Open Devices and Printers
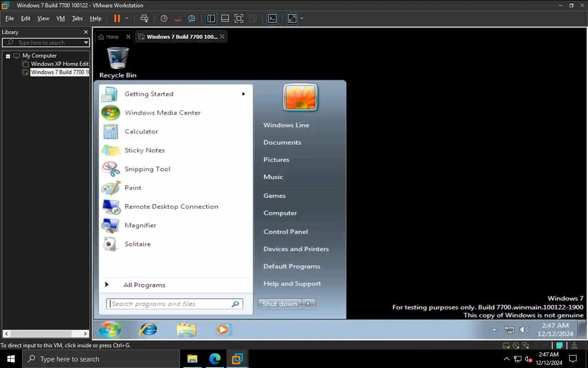 [x=296, y=249]
